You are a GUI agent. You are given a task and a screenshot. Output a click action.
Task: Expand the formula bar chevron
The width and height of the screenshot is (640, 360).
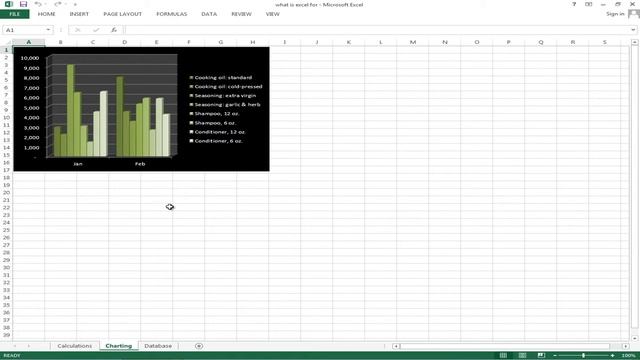tap(633, 30)
